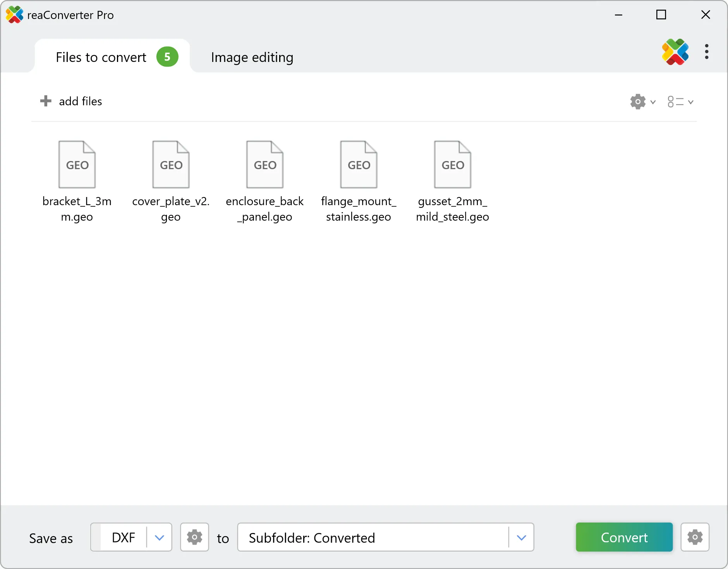Click the Convert button
728x569 pixels.
623,537
